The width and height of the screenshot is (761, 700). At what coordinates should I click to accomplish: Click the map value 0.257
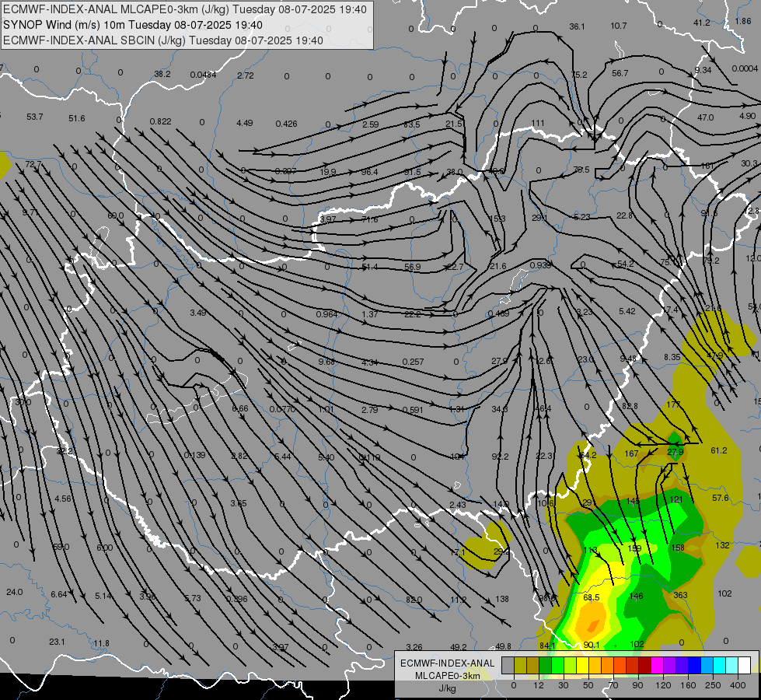pyautogui.click(x=413, y=362)
